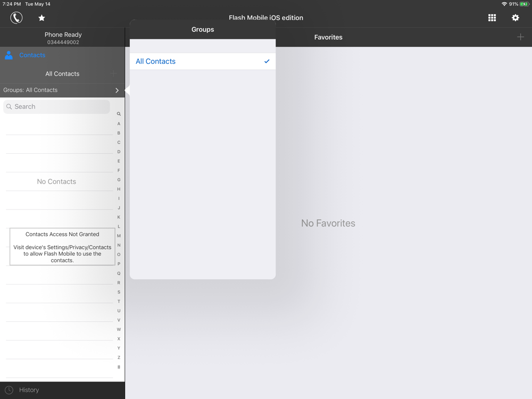Jump to letter Z in index
The height and width of the screenshot is (399, 532).
point(119,358)
